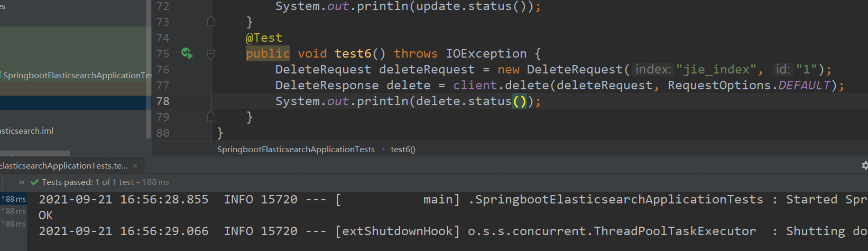Click the fold end marker on line 79
Viewport: 868px width, 251px height.
(x=211, y=117)
